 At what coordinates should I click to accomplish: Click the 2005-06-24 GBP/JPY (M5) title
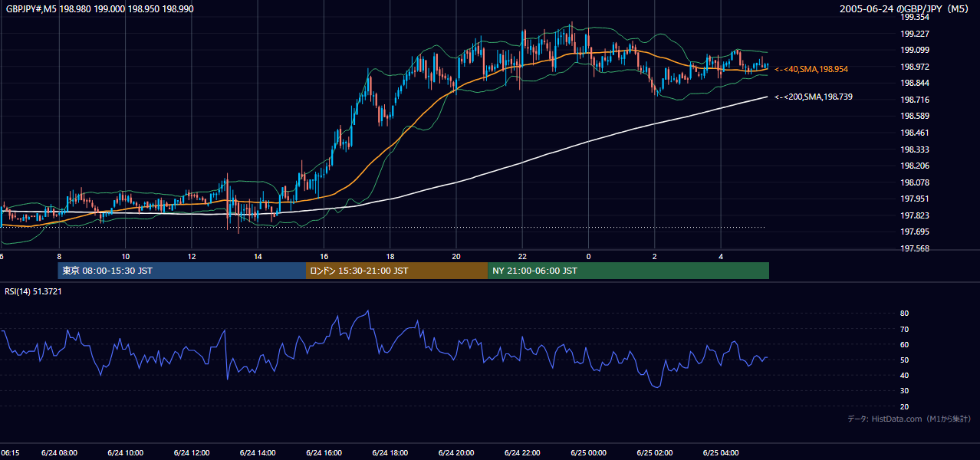pos(905,9)
